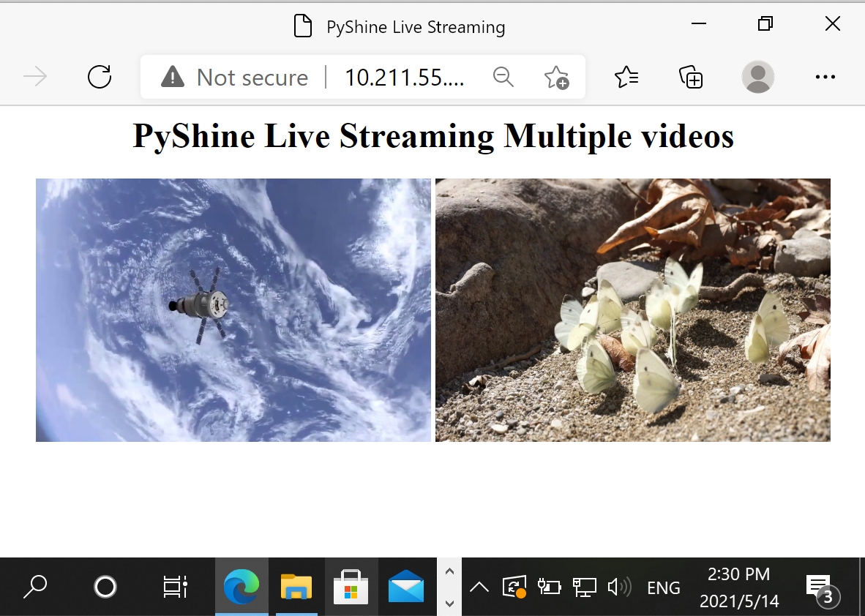Refresh the PyShine Live Streaming page
Viewport: 865px width, 616px height.
click(100, 77)
